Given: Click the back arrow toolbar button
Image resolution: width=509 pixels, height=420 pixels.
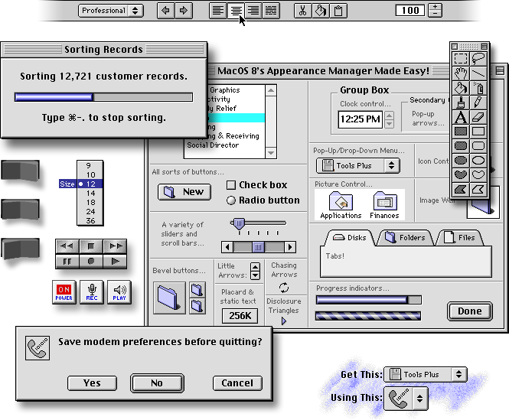Looking at the screenshot, I should pos(165,11).
